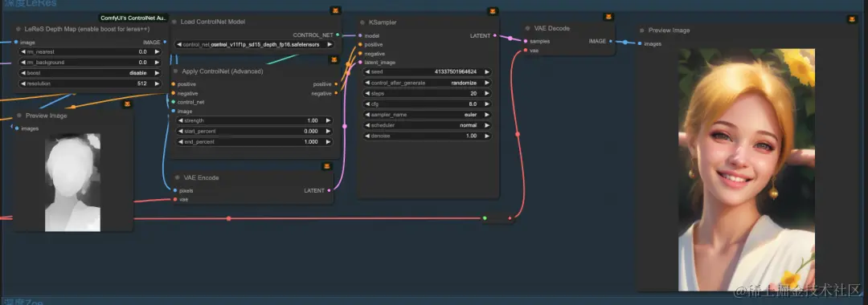Viewport: 868px width, 305px height.
Task: Collapse the Apply ControlNet (Advanced) node
Action: point(174,71)
